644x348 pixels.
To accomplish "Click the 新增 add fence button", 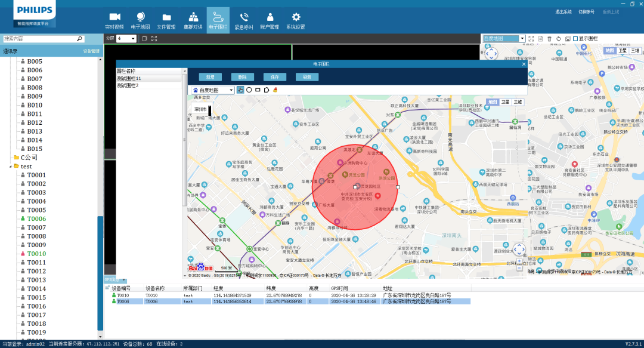I will [x=210, y=77].
